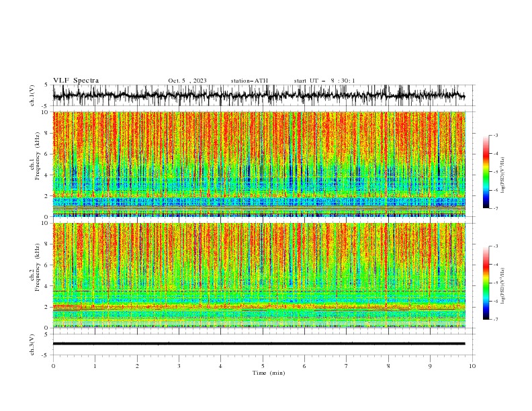Click the ch.2 "Frequency (kHz)" axis label
The width and height of the screenshot is (532, 411).
tap(38, 267)
